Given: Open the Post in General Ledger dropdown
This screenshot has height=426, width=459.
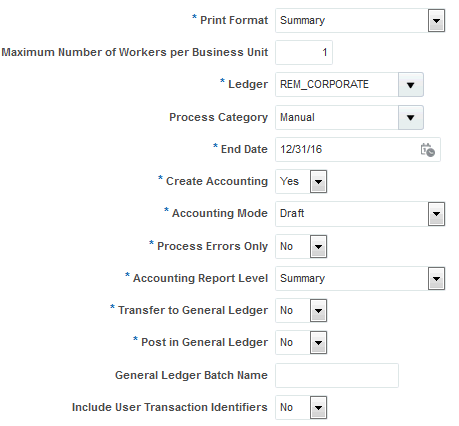Looking at the screenshot, I should [x=318, y=342].
